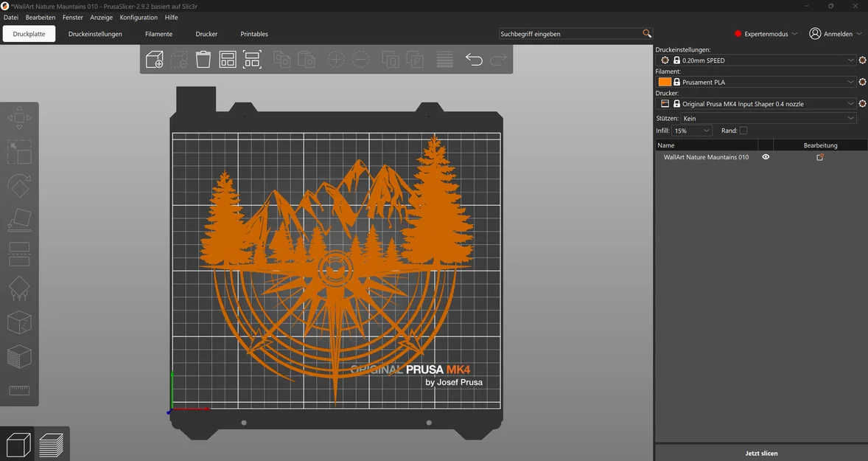This screenshot has width=868, height=461.
Task: Select the Measure ruler tool
Action: (19, 391)
